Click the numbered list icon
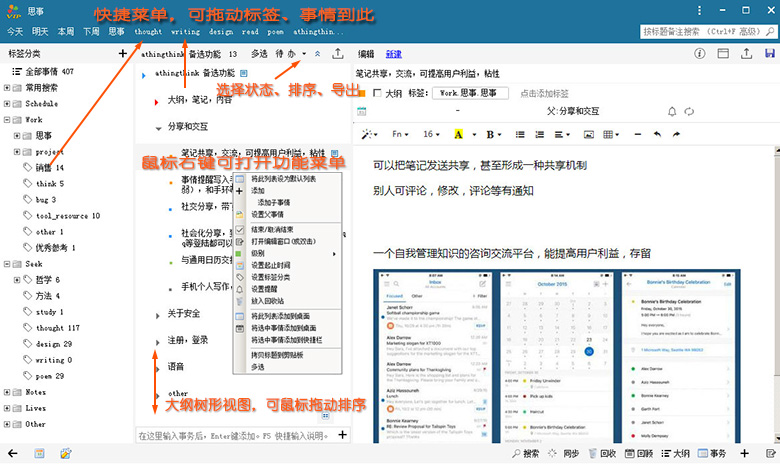The height and width of the screenshot is (464, 780). [x=539, y=134]
